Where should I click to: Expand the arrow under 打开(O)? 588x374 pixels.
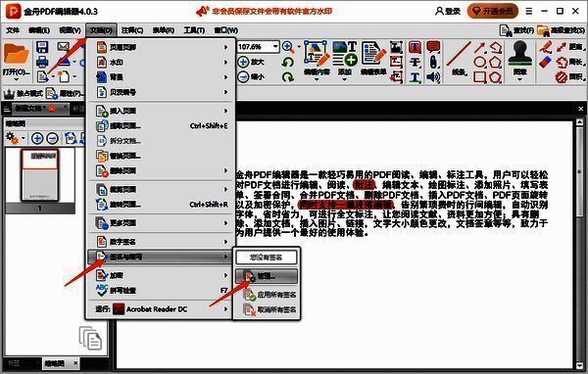(x=16, y=79)
